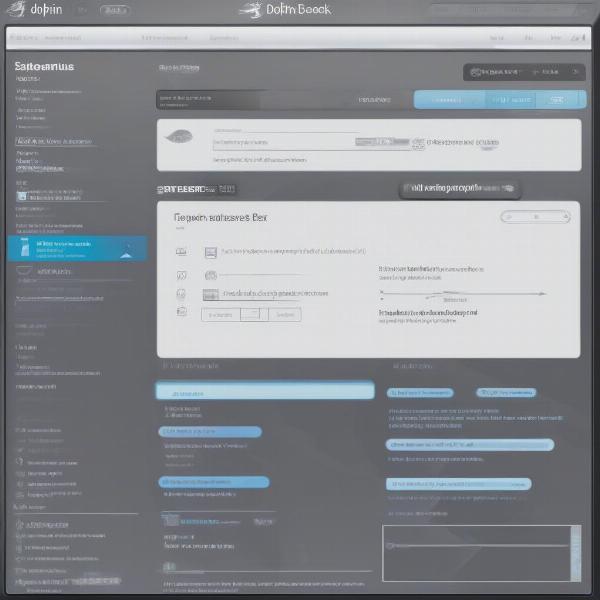Click the horizontal arrow slider in the large white panel
The image size is (600, 600).
tap(463, 294)
